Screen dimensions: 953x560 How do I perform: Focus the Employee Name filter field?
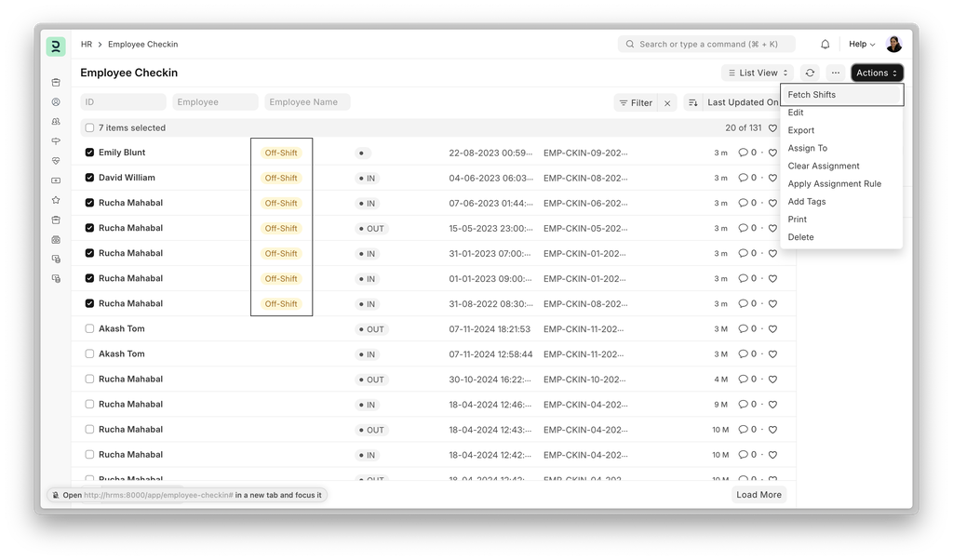tap(307, 102)
